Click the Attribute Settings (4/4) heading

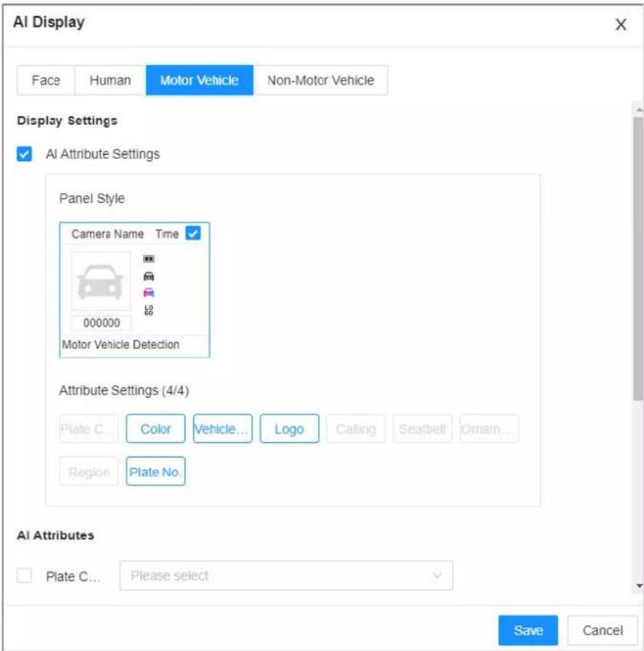point(124,390)
